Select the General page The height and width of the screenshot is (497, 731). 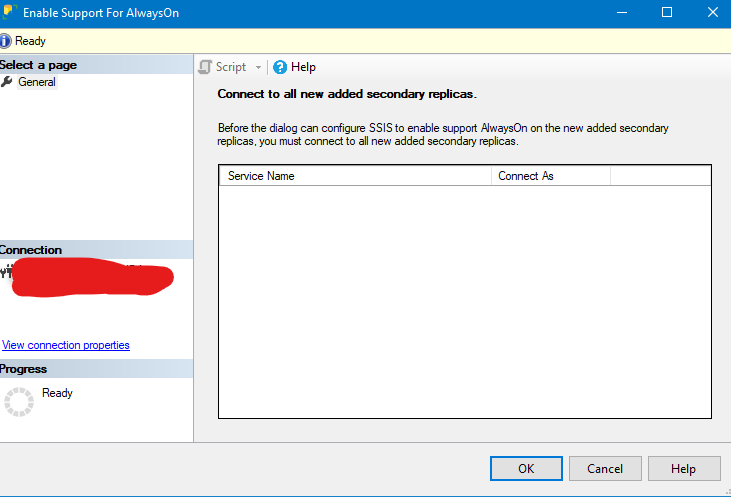[37, 82]
